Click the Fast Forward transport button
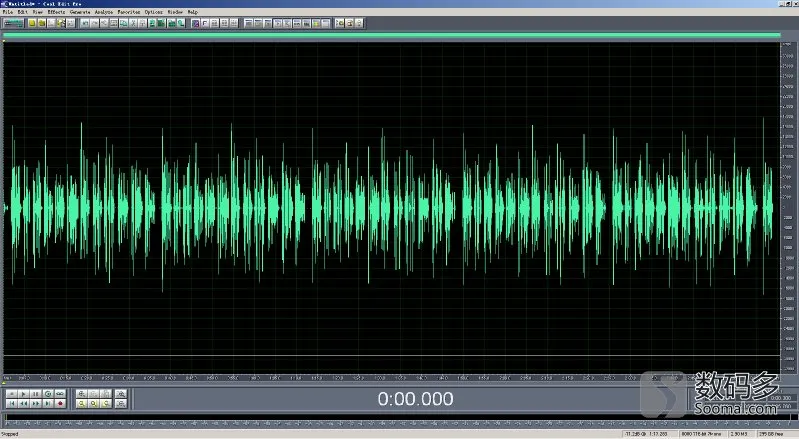Image resolution: width=799 pixels, height=439 pixels. (x=36, y=403)
